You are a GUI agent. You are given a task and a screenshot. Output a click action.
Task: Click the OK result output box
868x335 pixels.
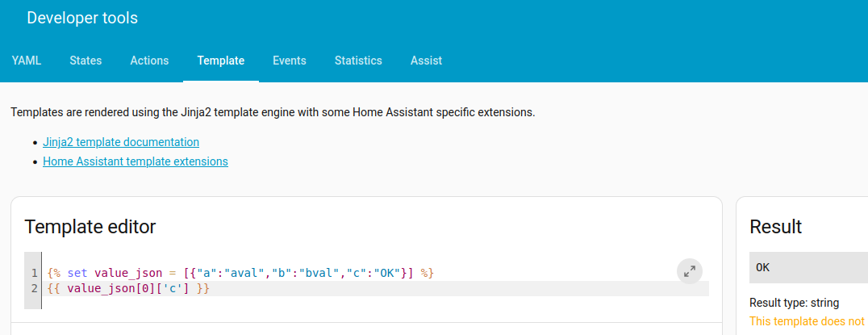pos(807,267)
